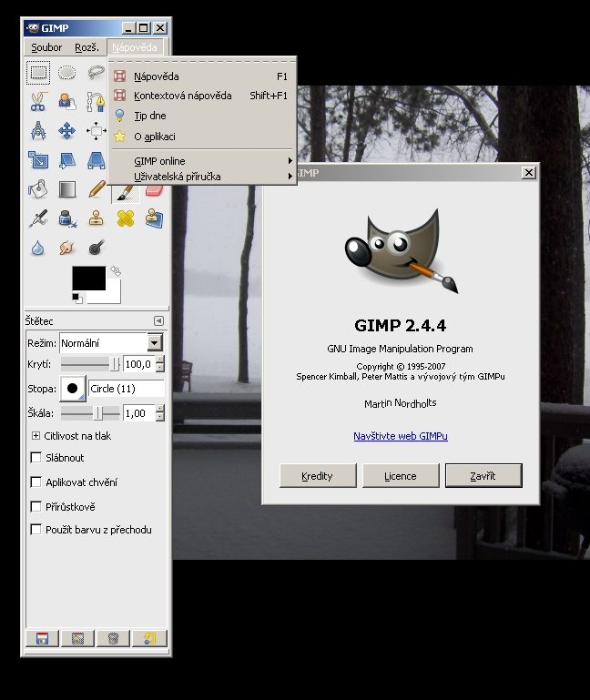
Task: Select the Perspective tool
Action: coord(96,160)
